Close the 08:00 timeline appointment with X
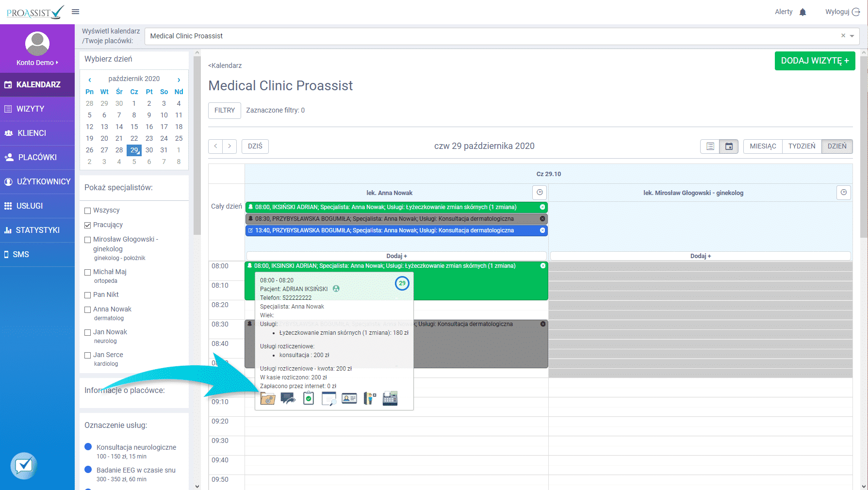The width and height of the screenshot is (868, 490). click(x=543, y=266)
